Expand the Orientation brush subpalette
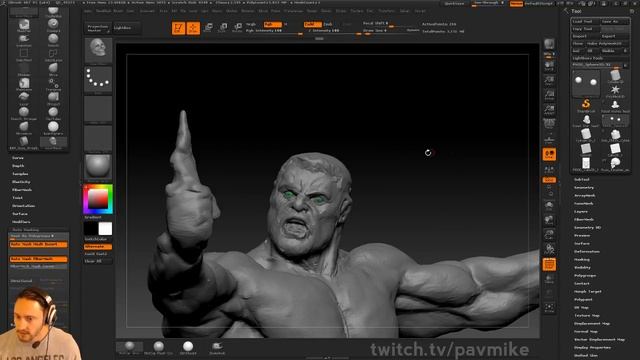640x360 pixels. [23, 206]
